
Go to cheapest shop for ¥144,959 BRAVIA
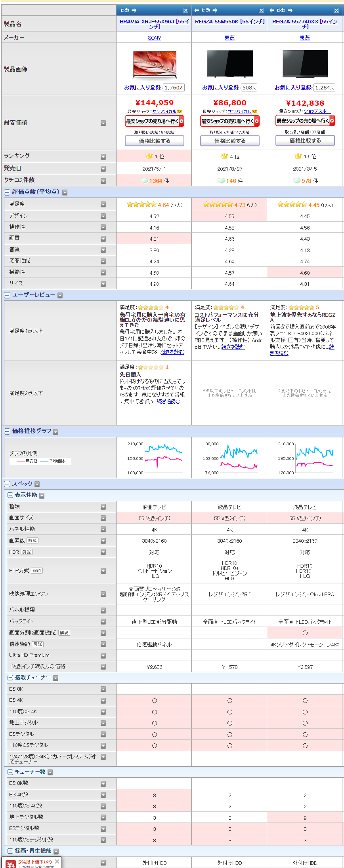155,121
